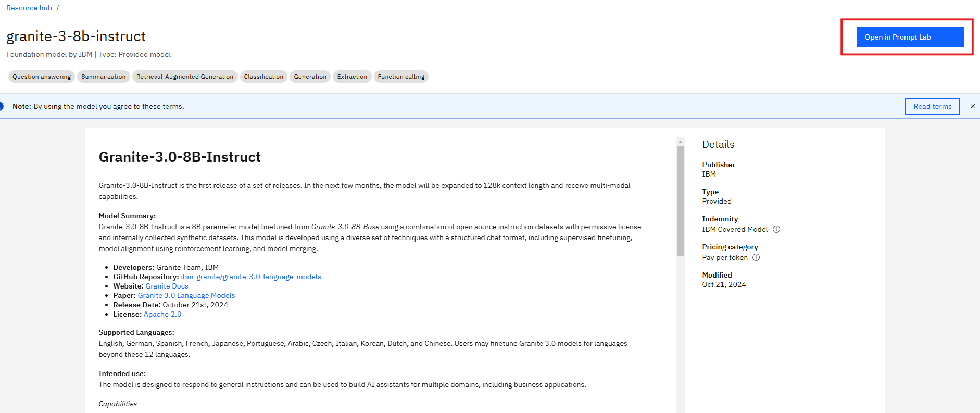Open the ibm-granite GitHub repository link
Viewport: 980px width, 413px height.
[x=250, y=277]
